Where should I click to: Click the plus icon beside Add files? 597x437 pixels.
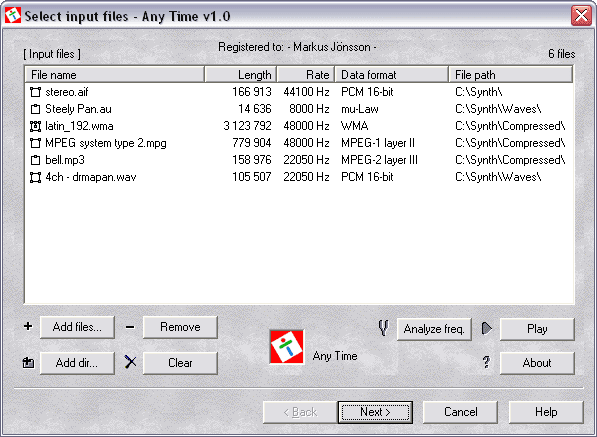point(28,326)
